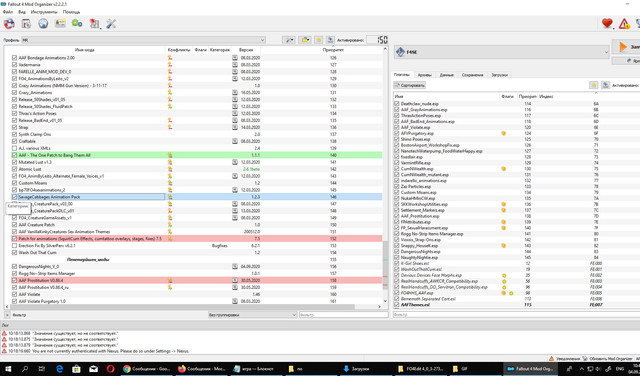Viewport: 640px width, 376px height.
Task: Click the flag icon of CumNWealth.esp
Action: [504, 169]
